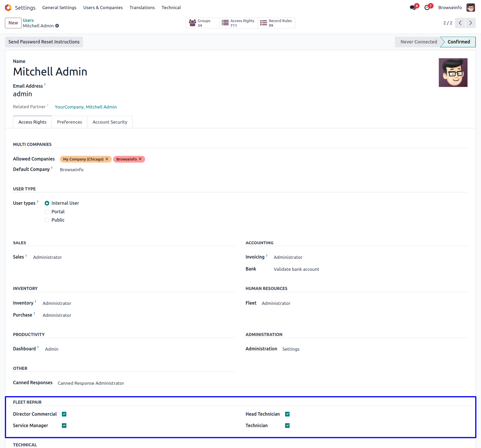The width and height of the screenshot is (481, 448).
Task: Remove Browseinfo from allowed companies
Action: point(140,159)
